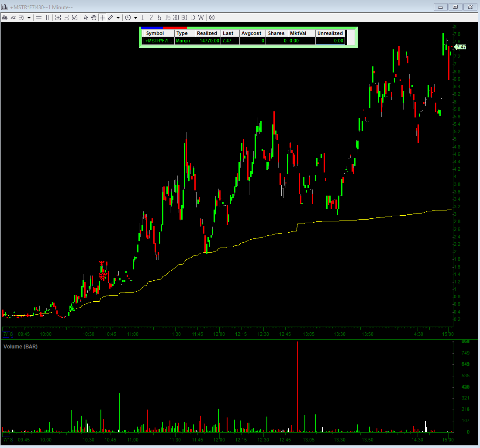
Task: Click the MktVal column header
Action: click(302, 33)
